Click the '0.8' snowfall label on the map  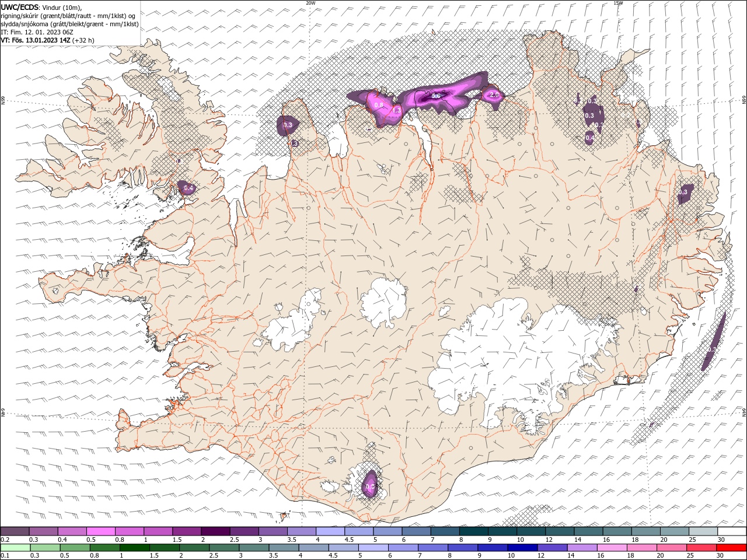tap(379, 106)
